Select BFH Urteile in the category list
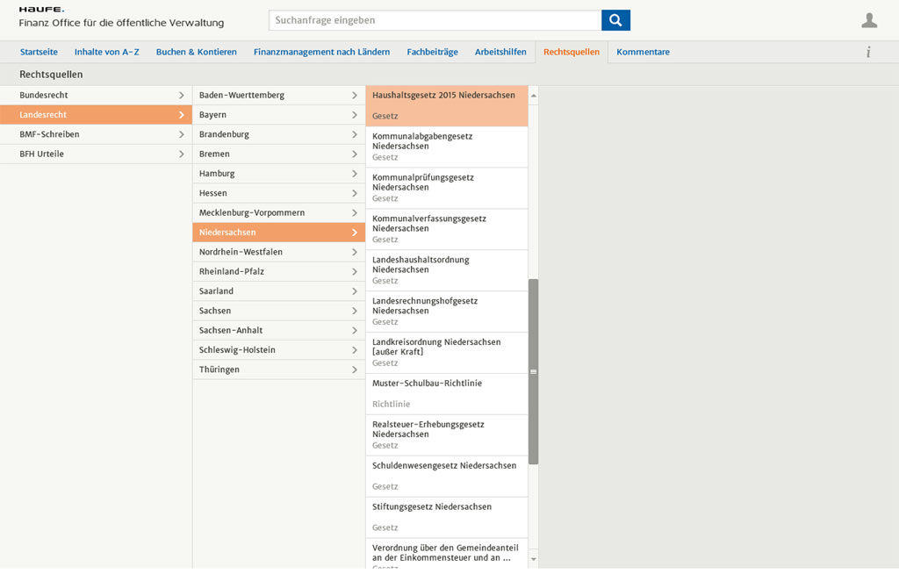The height and width of the screenshot is (588, 899). point(96,154)
